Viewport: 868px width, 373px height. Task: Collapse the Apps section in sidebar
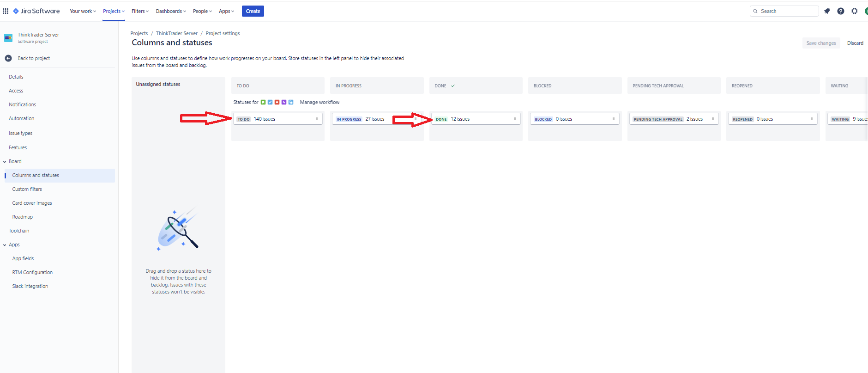pos(5,245)
